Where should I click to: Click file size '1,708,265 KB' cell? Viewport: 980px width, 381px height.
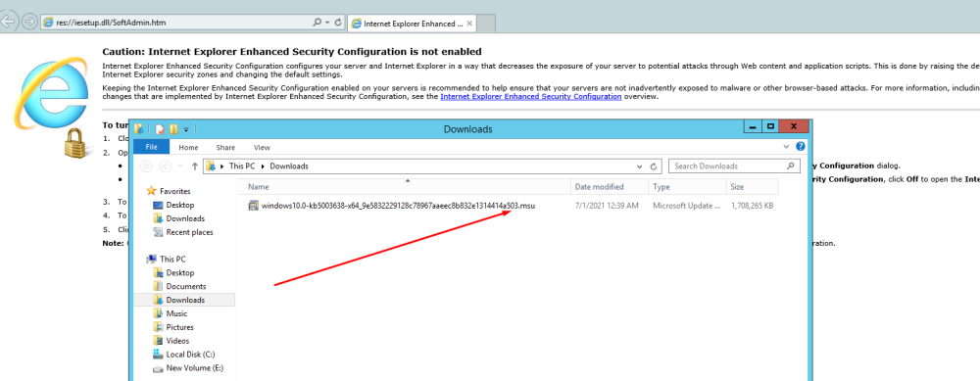[752, 205]
